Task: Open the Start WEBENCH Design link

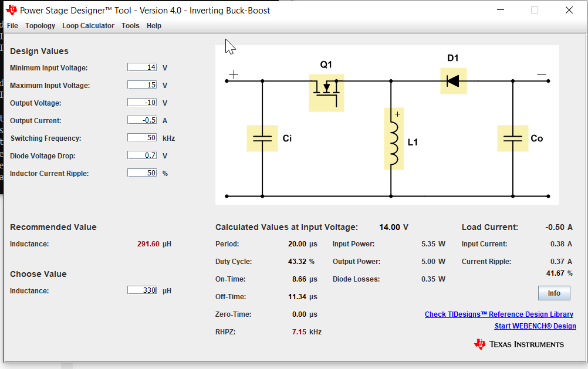Action: click(535, 326)
